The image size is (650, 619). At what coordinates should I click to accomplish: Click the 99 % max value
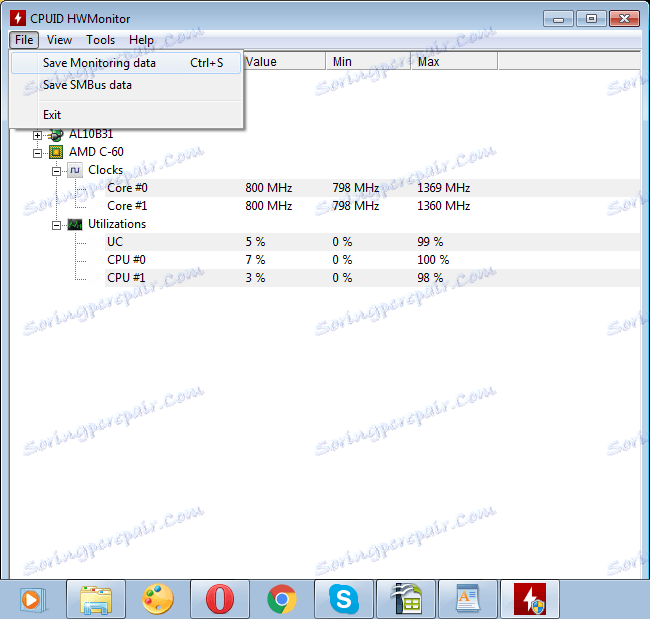click(430, 242)
